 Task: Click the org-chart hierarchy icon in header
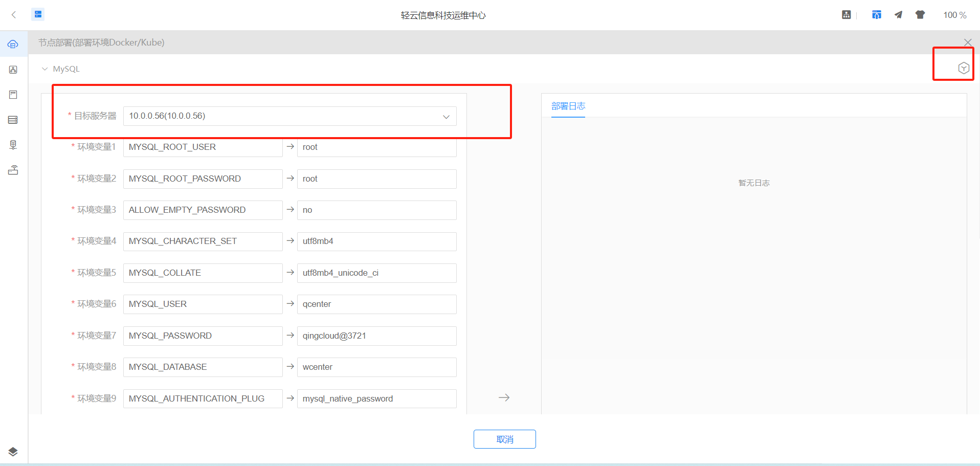point(847,15)
